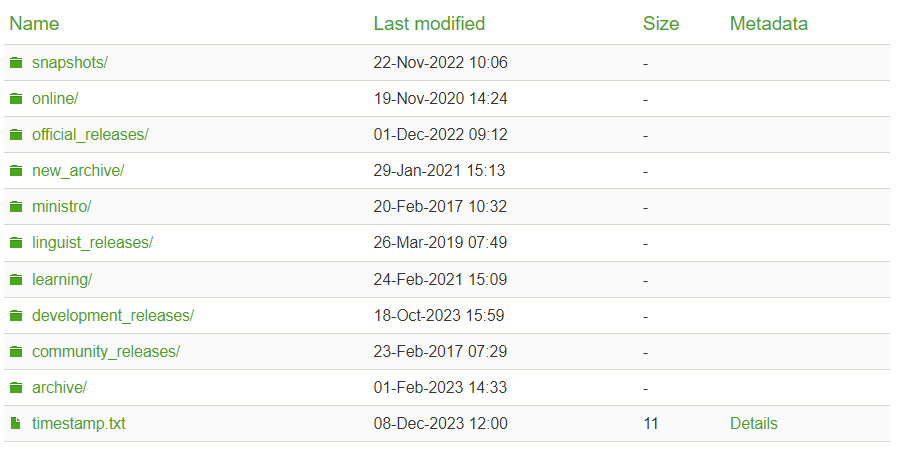Viewport: 898px width, 453px height.
Task: Click the folder icon next to archive/
Action: (16, 388)
